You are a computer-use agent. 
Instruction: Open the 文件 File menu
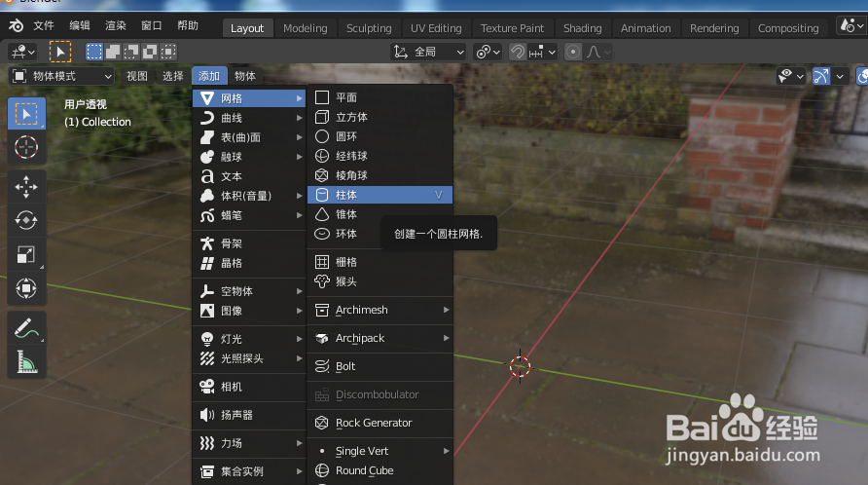(43, 25)
